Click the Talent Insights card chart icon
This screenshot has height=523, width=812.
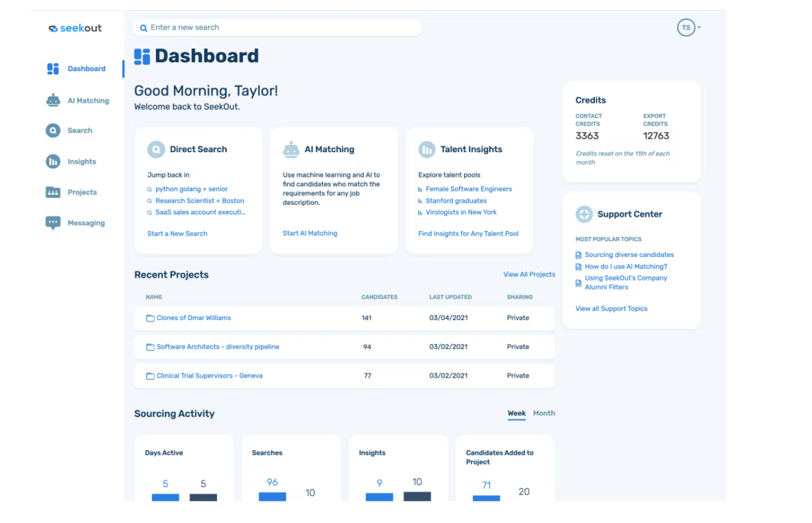coord(427,150)
